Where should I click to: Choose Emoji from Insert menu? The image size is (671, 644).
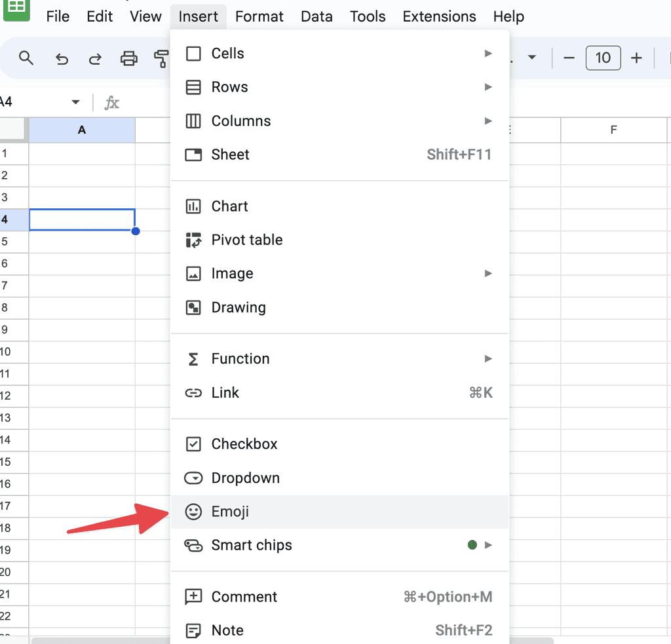click(x=339, y=512)
